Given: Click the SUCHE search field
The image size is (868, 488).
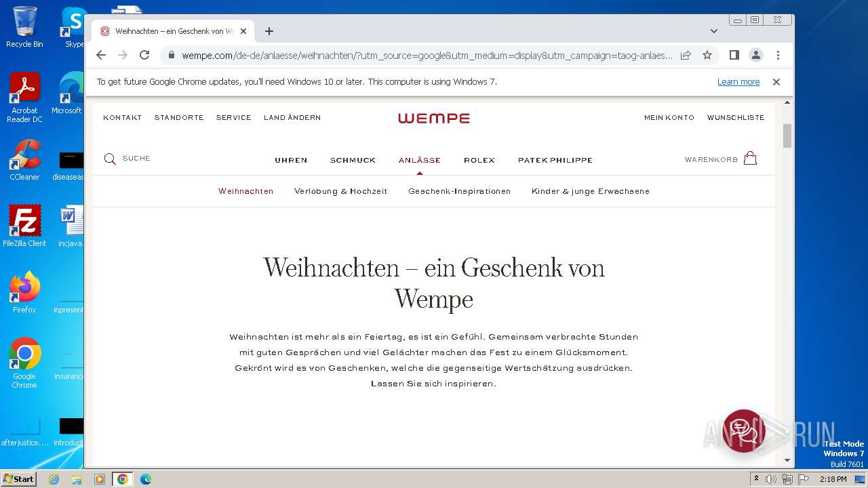Looking at the screenshot, I should click(136, 159).
